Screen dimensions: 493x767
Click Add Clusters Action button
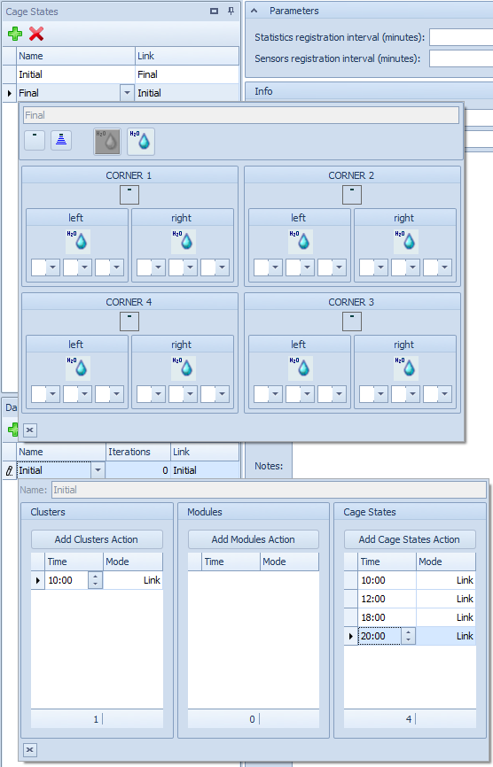click(x=97, y=540)
